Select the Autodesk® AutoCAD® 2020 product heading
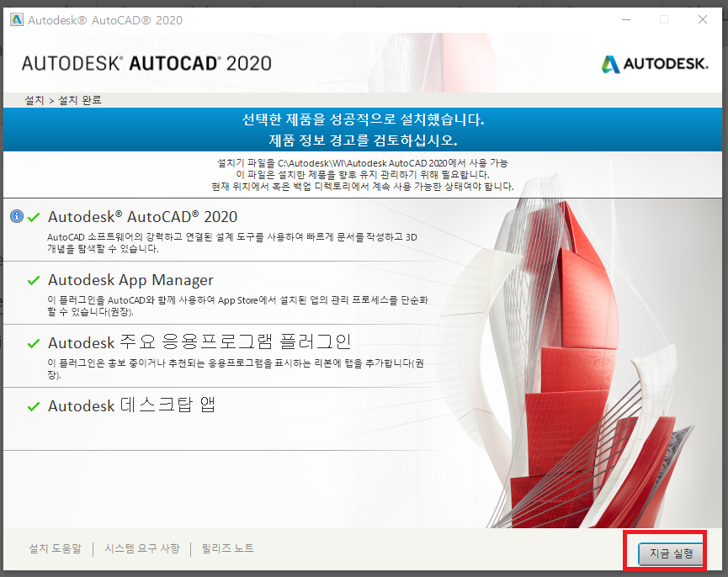Image resolution: width=728 pixels, height=577 pixels. point(142,217)
